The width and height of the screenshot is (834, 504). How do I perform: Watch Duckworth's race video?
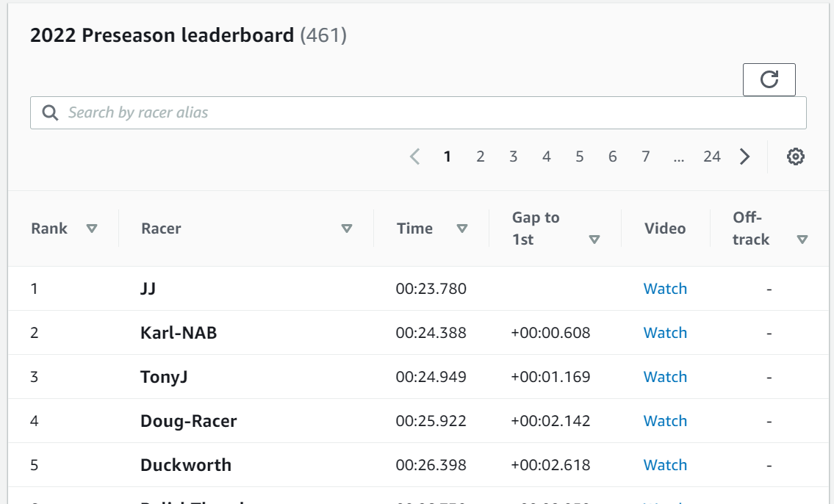pos(666,465)
